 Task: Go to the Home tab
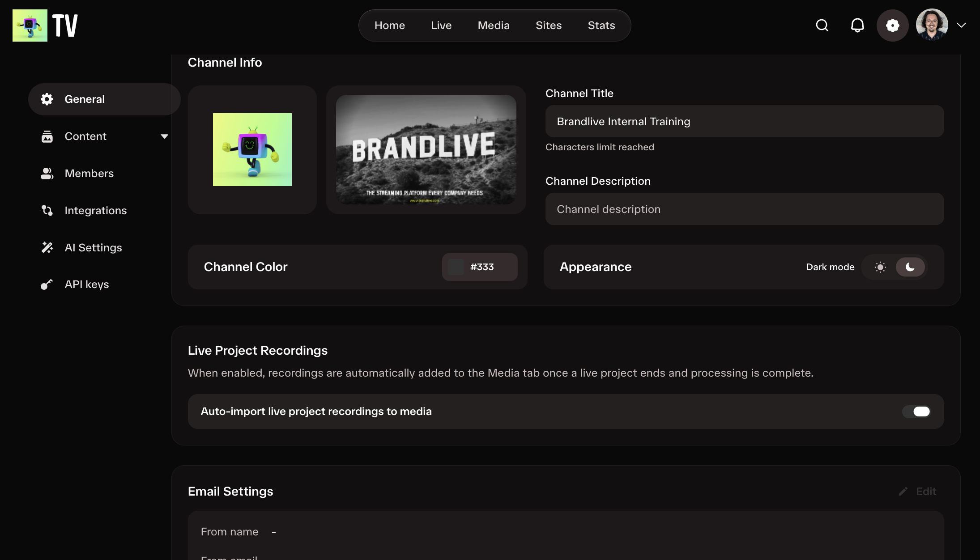pos(390,25)
